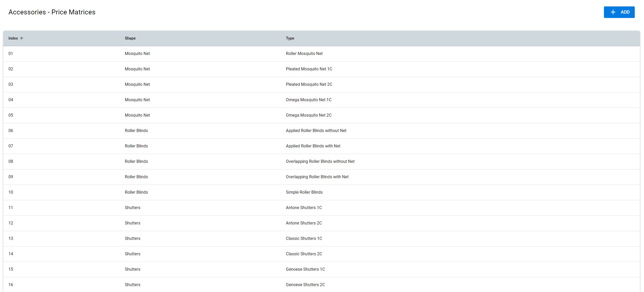
Task: Click the Index sort arrow icon
Action: [x=22, y=39]
